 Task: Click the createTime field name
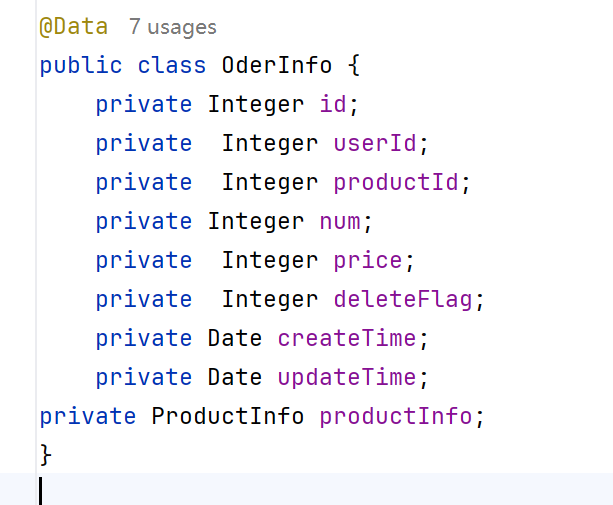pos(347,338)
